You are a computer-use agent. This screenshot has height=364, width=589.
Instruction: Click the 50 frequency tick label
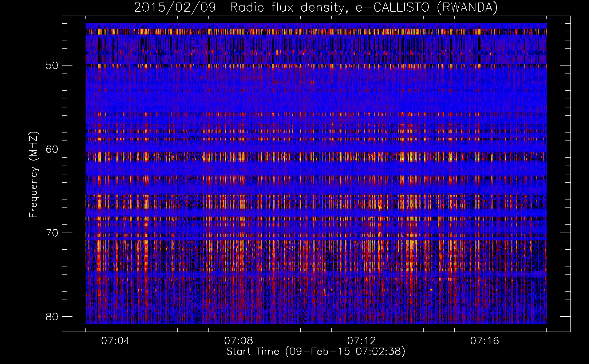52,66
